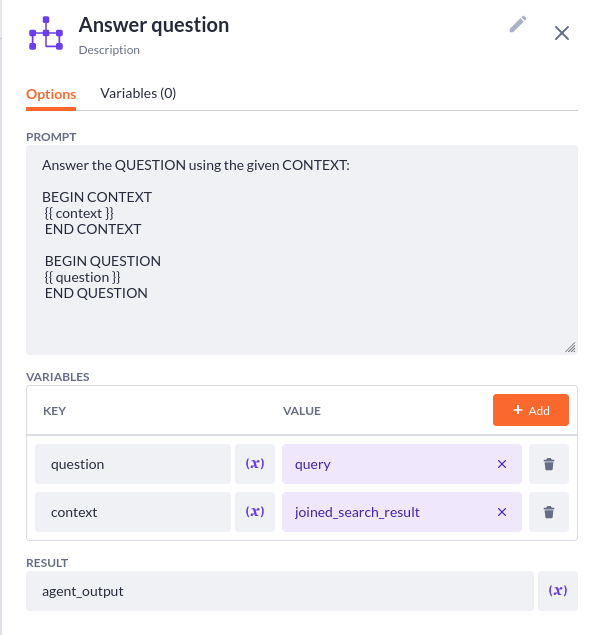
Task: Click the Description subtitle text
Action: coord(109,50)
